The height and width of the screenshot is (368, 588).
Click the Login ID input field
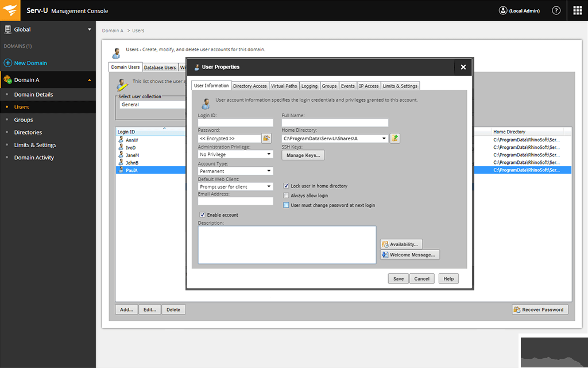point(235,122)
